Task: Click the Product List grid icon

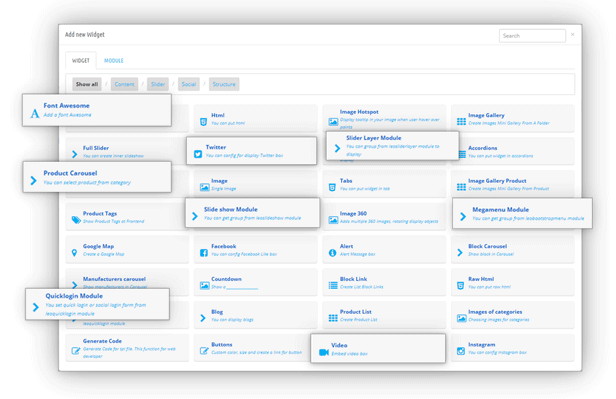Action: pos(333,318)
